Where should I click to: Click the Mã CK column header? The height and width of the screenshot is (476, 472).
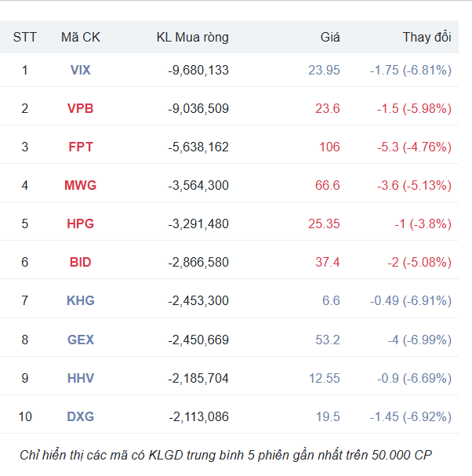tap(81, 38)
